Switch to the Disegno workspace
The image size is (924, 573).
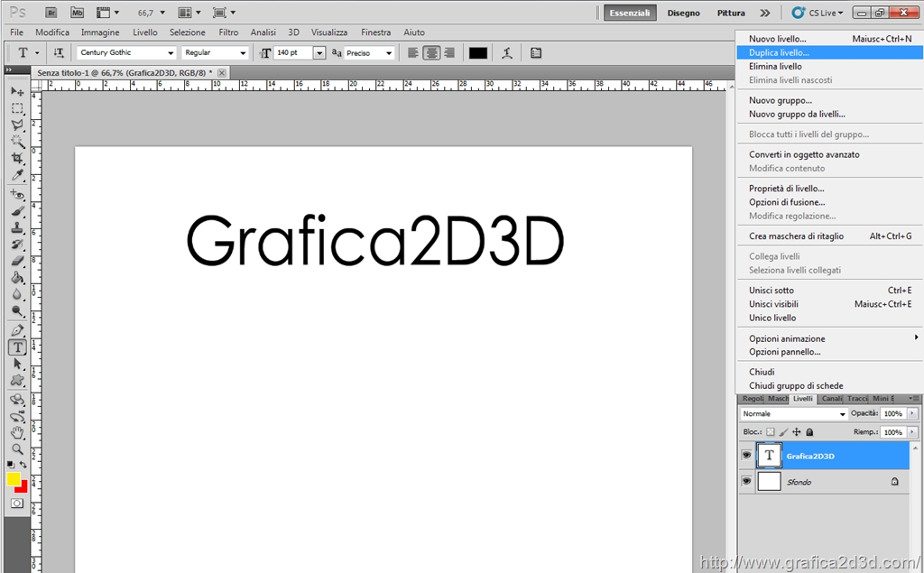click(x=684, y=13)
